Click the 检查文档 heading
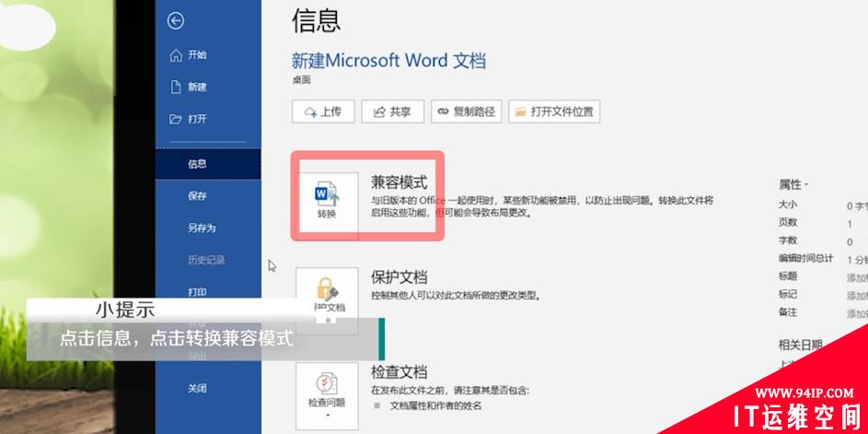 coord(399,371)
